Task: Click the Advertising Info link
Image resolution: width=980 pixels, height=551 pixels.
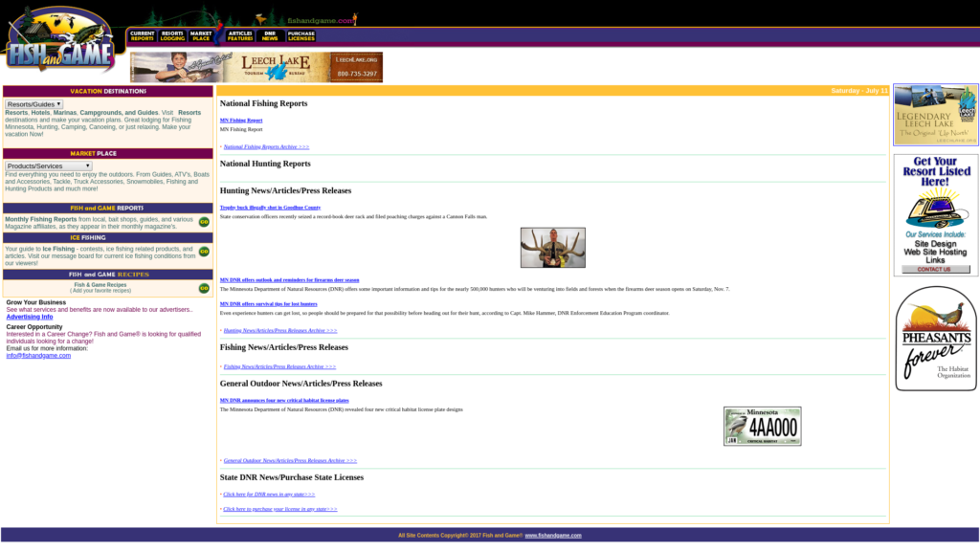Action: pyautogui.click(x=30, y=317)
